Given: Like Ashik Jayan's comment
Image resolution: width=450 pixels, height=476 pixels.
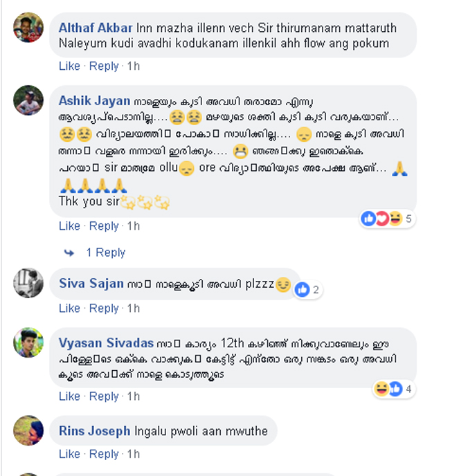Looking at the screenshot, I should pos(69,226).
